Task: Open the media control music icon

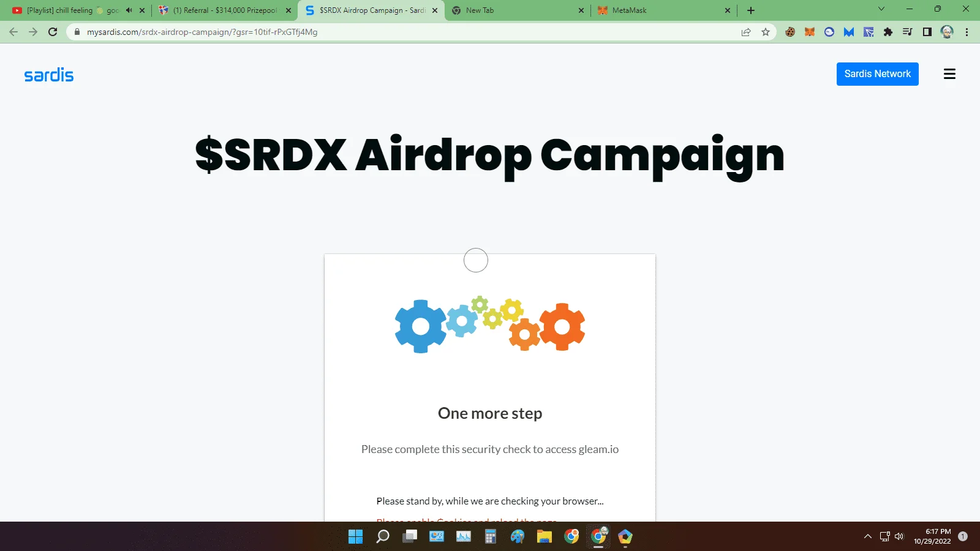Action: (908, 32)
